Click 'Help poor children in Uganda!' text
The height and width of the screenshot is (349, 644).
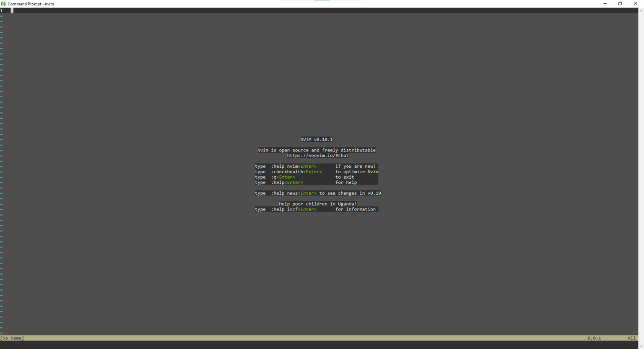[x=318, y=204]
